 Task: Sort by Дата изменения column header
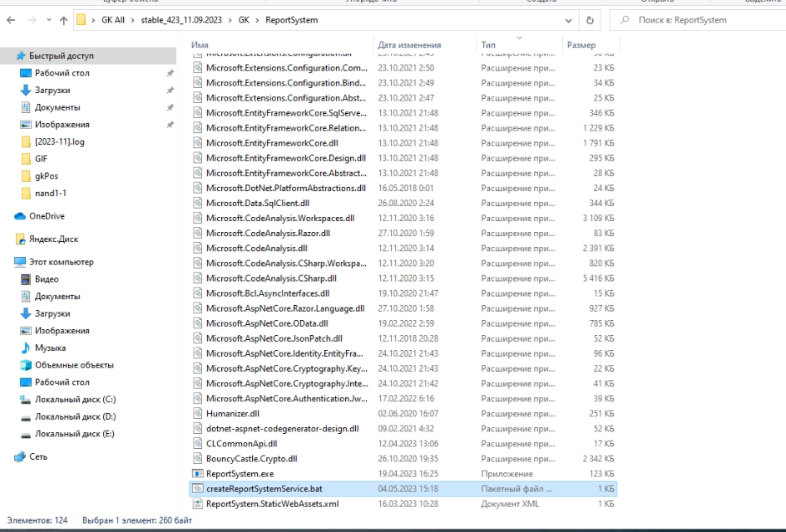(x=409, y=45)
